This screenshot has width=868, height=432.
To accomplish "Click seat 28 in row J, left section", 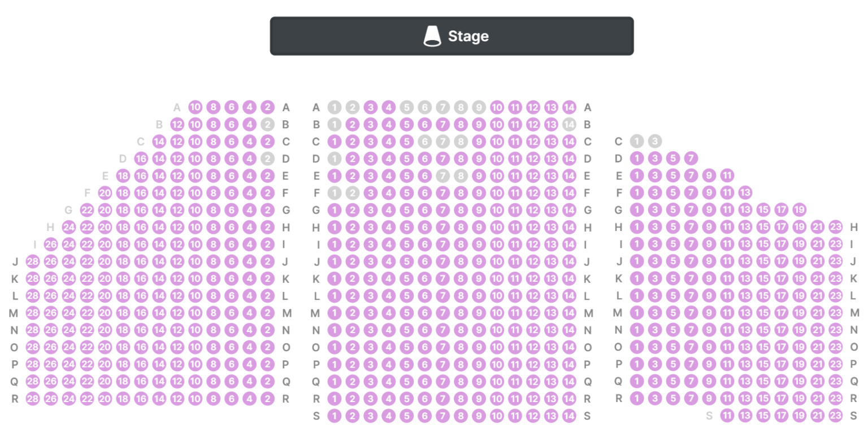I will tap(33, 261).
